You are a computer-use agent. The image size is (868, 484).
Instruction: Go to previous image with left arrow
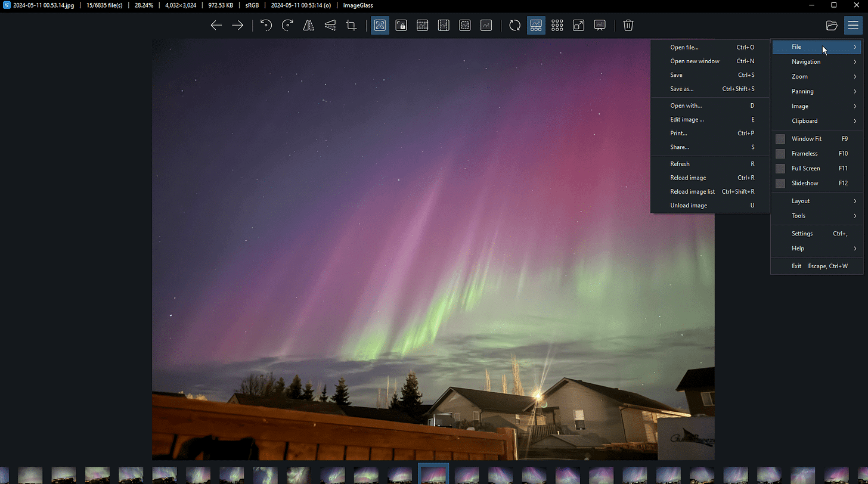click(x=216, y=25)
